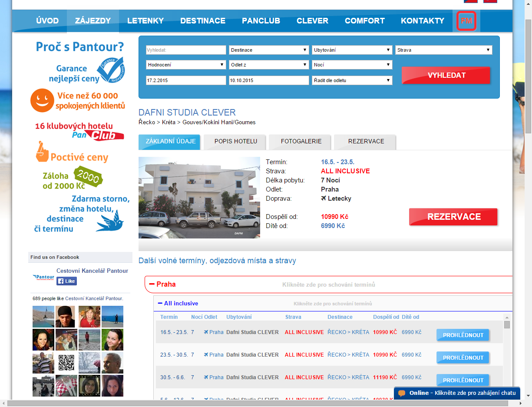Click airplane icon in 23.5. - 30.5. row
Screen dimensions: 532x407
pyautogui.click(x=206, y=355)
